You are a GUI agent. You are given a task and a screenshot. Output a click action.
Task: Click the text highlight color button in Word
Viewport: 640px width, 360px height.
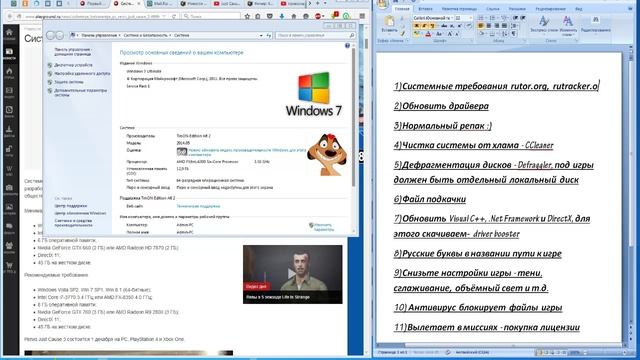coord(417,34)
